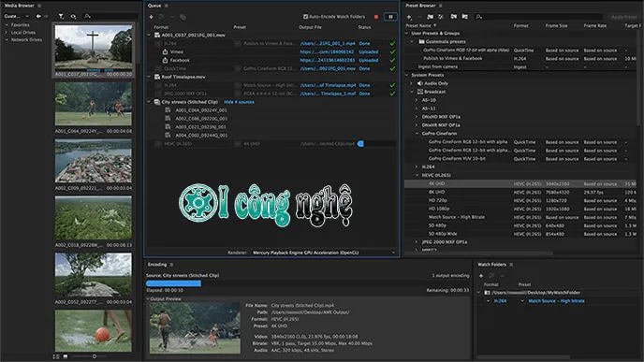Collapse User Presets & Groups
The width and height of the screenshot is (644, 362).
(x=407, y=34)
